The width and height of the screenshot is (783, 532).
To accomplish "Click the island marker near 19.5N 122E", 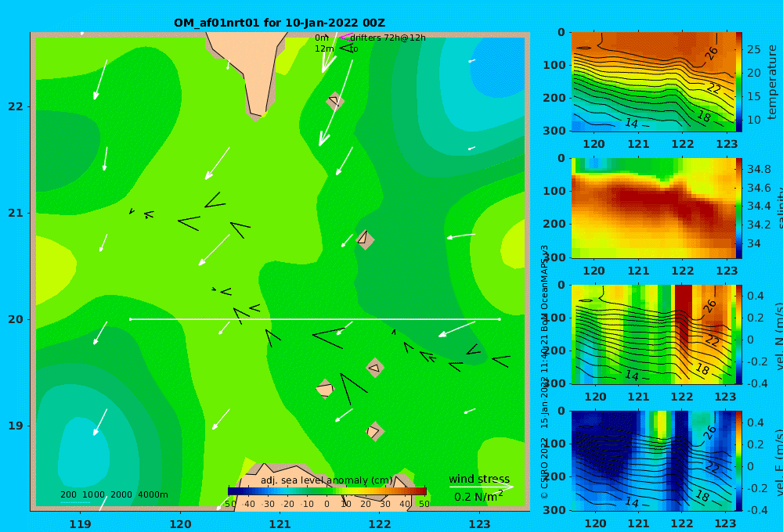I will pos(374,368).
